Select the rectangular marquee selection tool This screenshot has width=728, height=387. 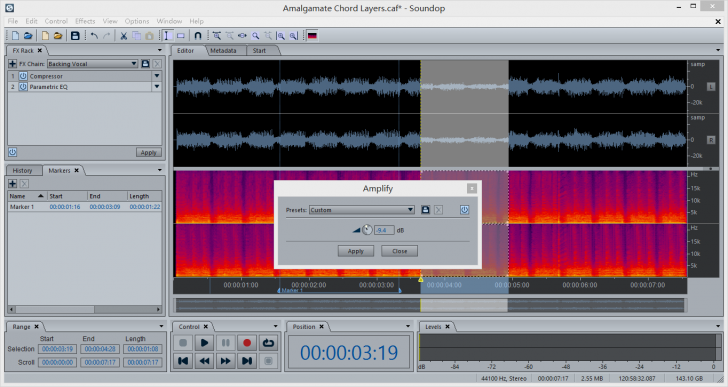[181, 36]
